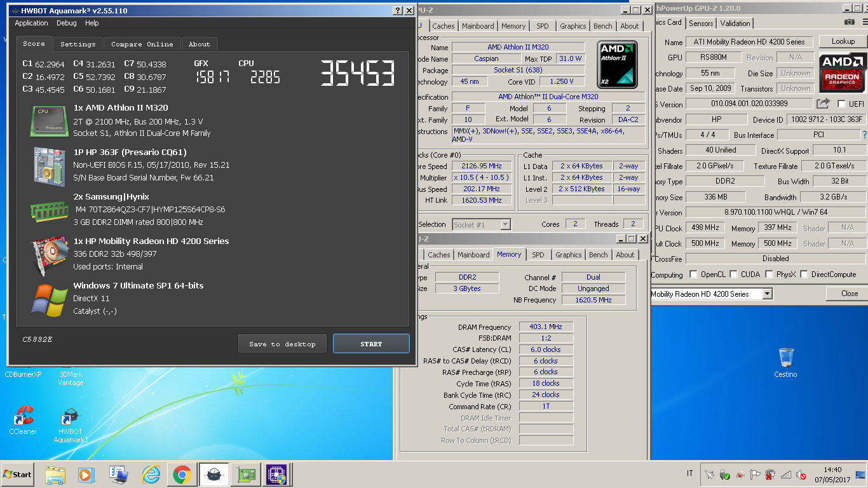This screenshot has width=868, height=488.
Task: Click the total score 35453 in Aquamark
Action: point(358,74)
